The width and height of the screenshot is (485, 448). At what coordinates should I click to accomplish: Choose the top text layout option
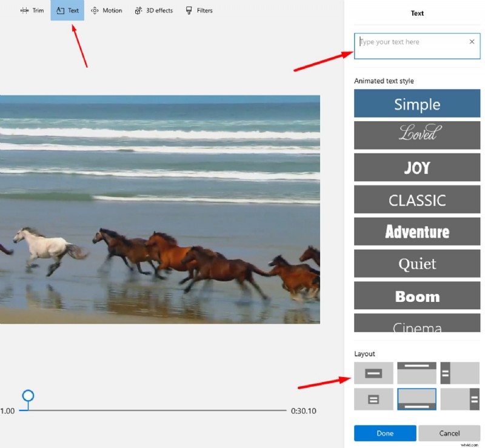[x=416, y=373]
